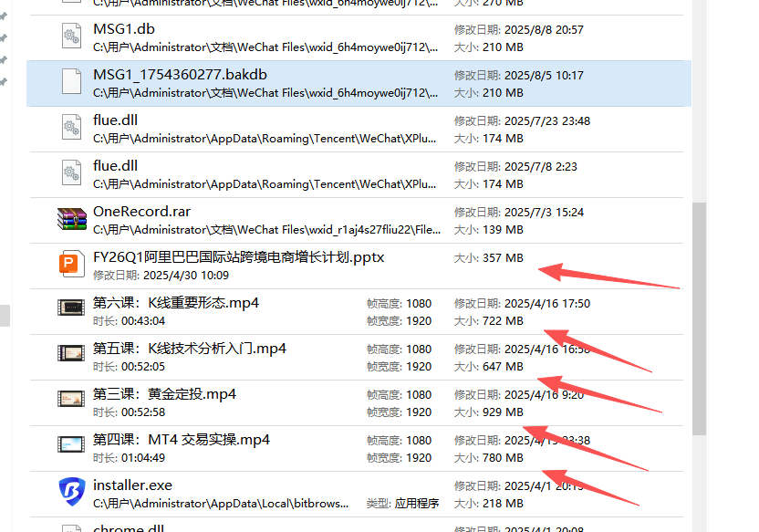Click modified date 2025/4/16 17:50 of 第六课
The width and height of the screenshot is (759, 532).
coord(522,304)
